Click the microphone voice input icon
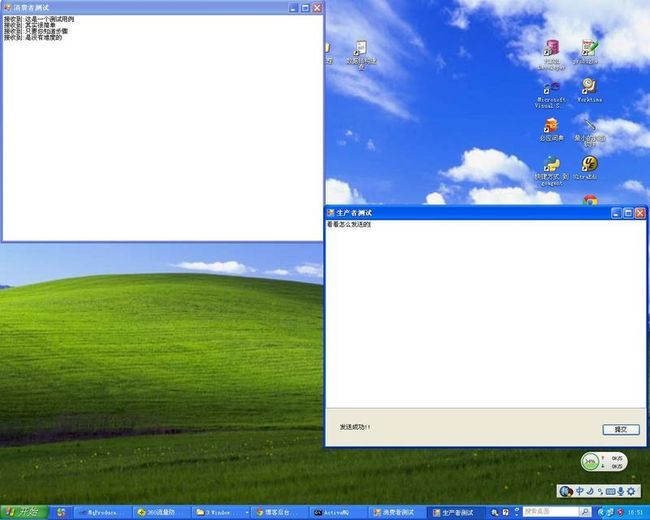 tap(621, 491)
